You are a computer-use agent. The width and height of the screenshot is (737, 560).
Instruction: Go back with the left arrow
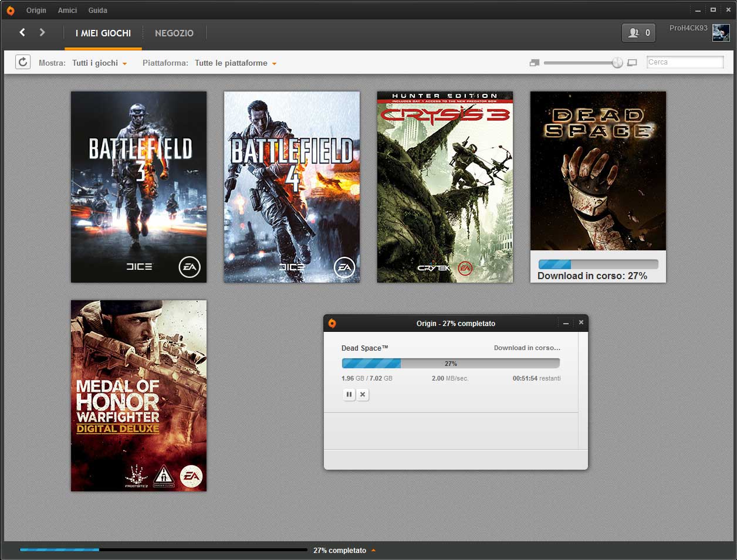[22, 32]
